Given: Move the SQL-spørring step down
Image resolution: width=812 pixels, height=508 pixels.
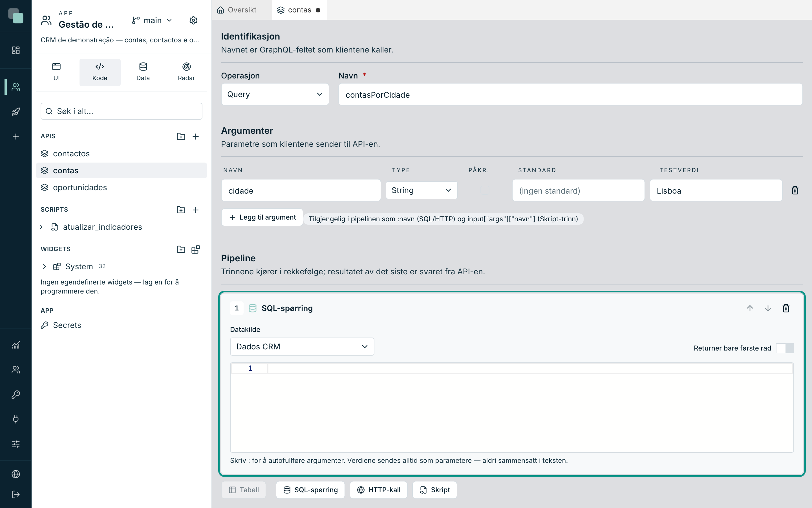Looking at the screenshot, I should pyautogui.click(x=768, y=308).
